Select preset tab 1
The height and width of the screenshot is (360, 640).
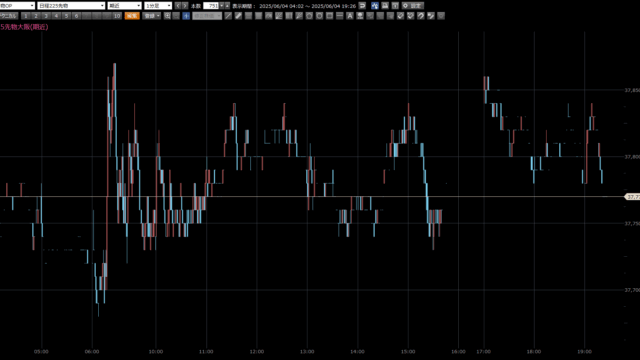[26, 16]
